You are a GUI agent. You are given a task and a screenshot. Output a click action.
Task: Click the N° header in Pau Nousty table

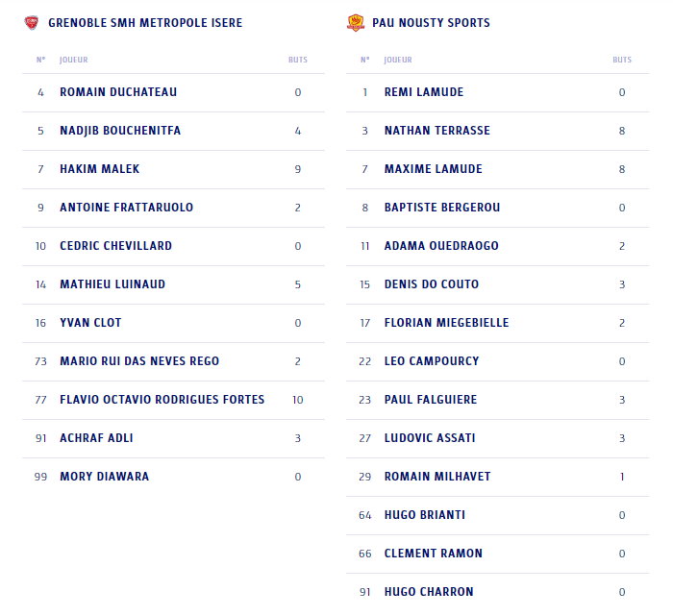click(364, 60)
